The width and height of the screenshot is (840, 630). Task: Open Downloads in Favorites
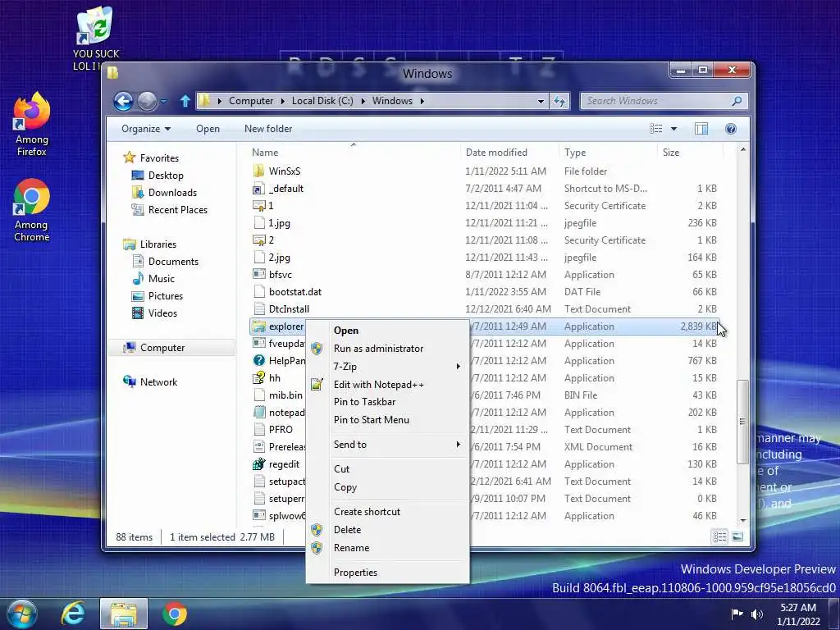tap(164, 192)
